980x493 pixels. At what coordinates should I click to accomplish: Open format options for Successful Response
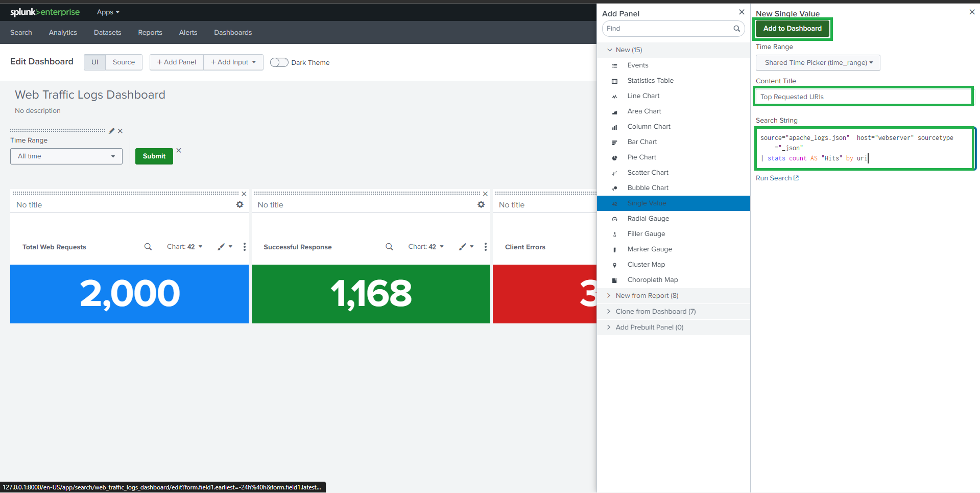(x=466, y=247)
